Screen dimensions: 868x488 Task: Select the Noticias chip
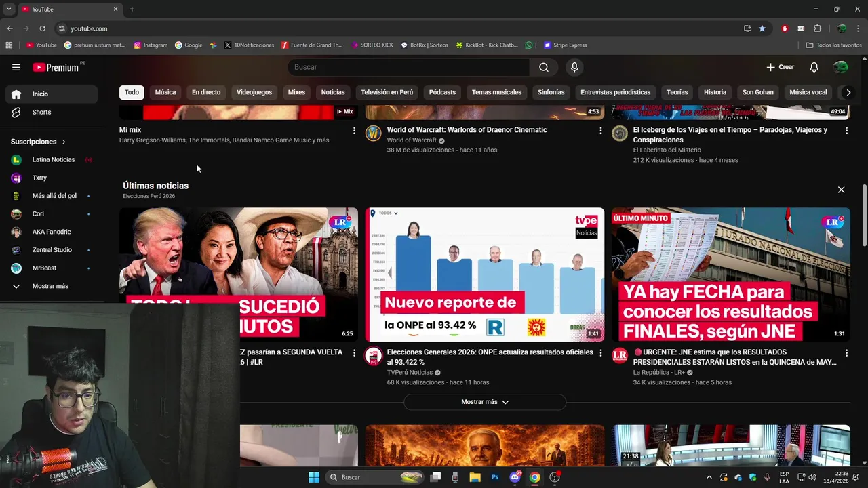[333, 92]
